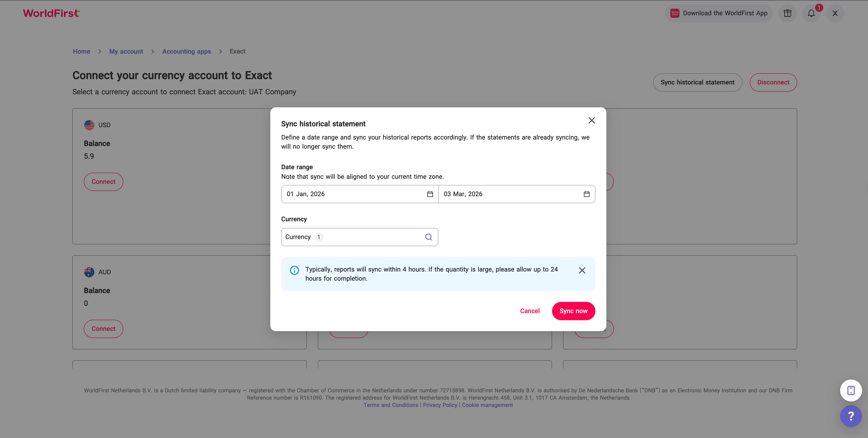868x438 pixels.
Task: Open the Privacy Policy footer link
Action: 440,405
